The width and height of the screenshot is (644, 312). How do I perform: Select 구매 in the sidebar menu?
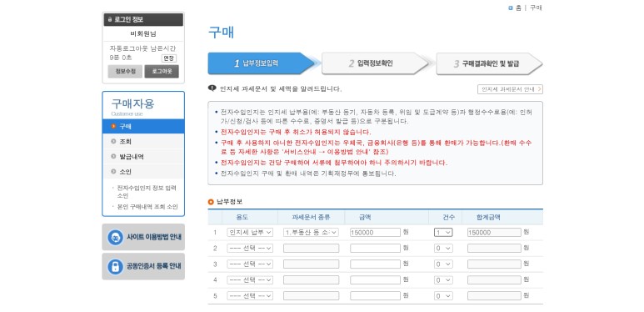tap(143, 126)
